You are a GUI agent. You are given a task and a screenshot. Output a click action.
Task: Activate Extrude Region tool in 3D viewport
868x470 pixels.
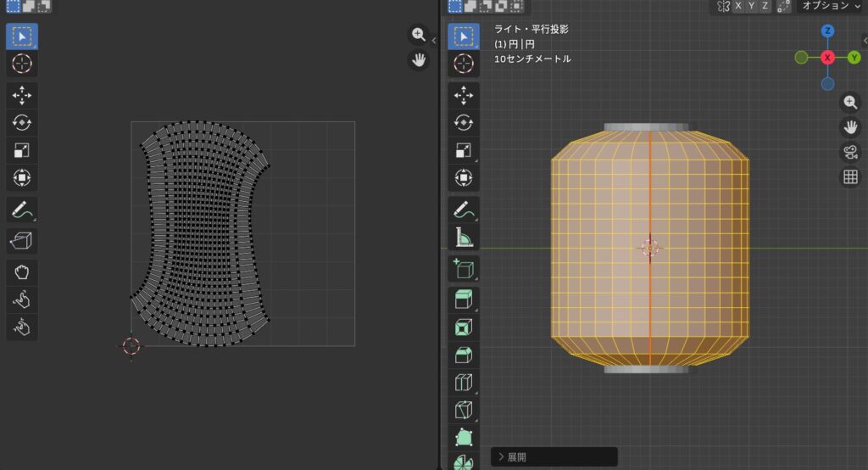(463, 299)
